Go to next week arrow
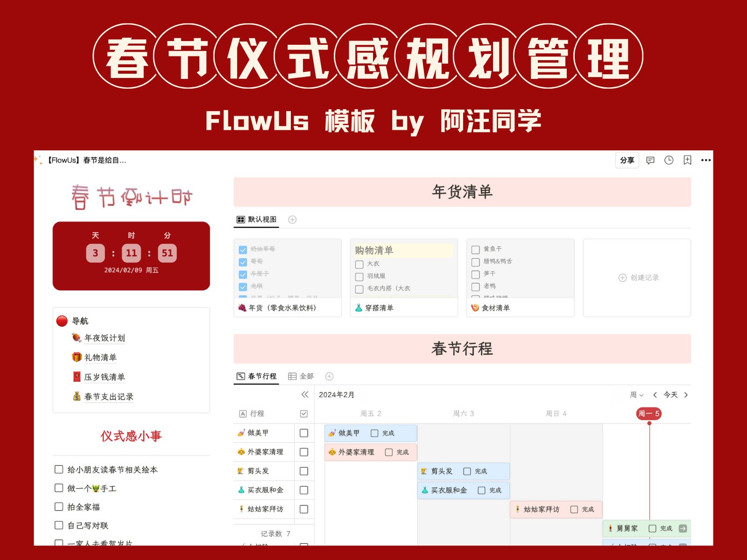The width and height of the screenshot is (747, 560). point(686,395)
